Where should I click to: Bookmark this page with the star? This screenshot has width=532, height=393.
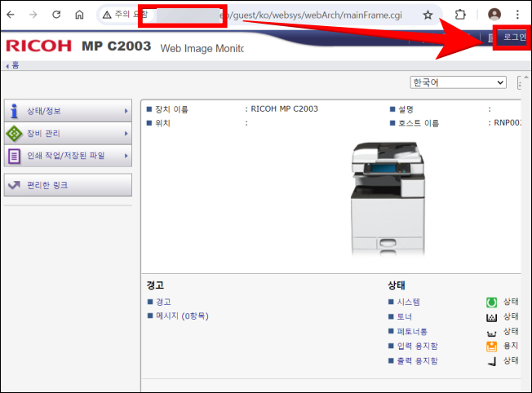tap(428, 15)
